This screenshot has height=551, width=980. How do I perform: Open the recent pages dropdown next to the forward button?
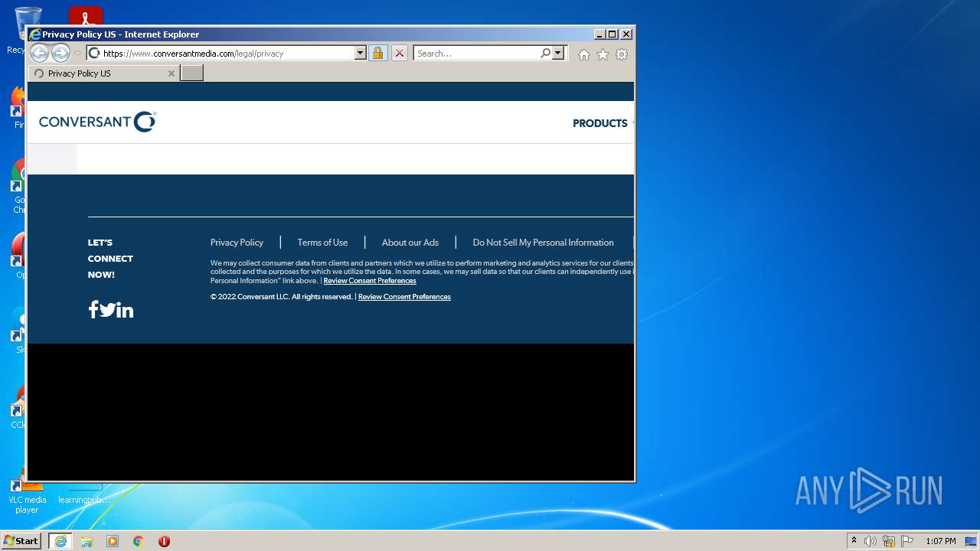tap(77, 54)
